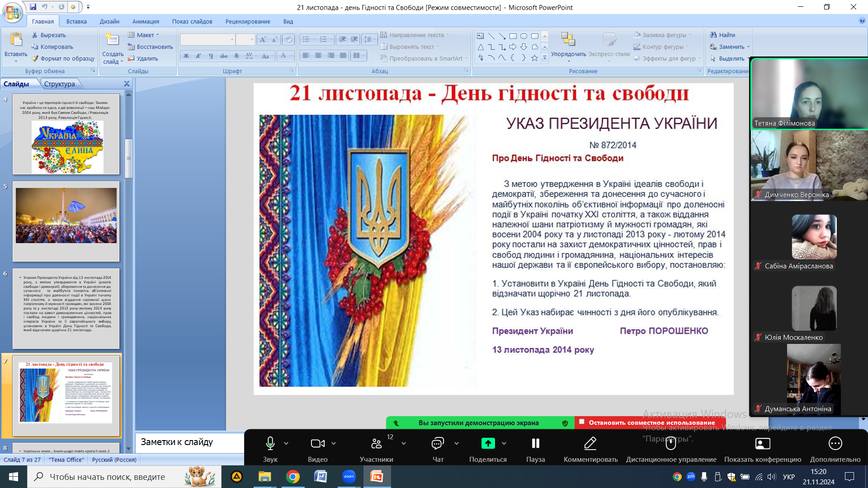Click the Найти button in ribbon
Viewport: 868px width, 488px height.
point(722,35)
